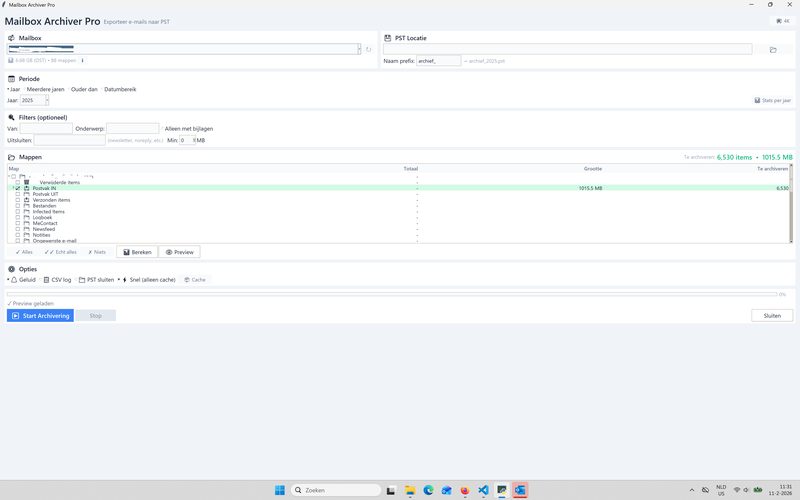This screenshot has width=800, height=500.
Task: Select the Ouder dan period option
Action: (x=83, y=89)
